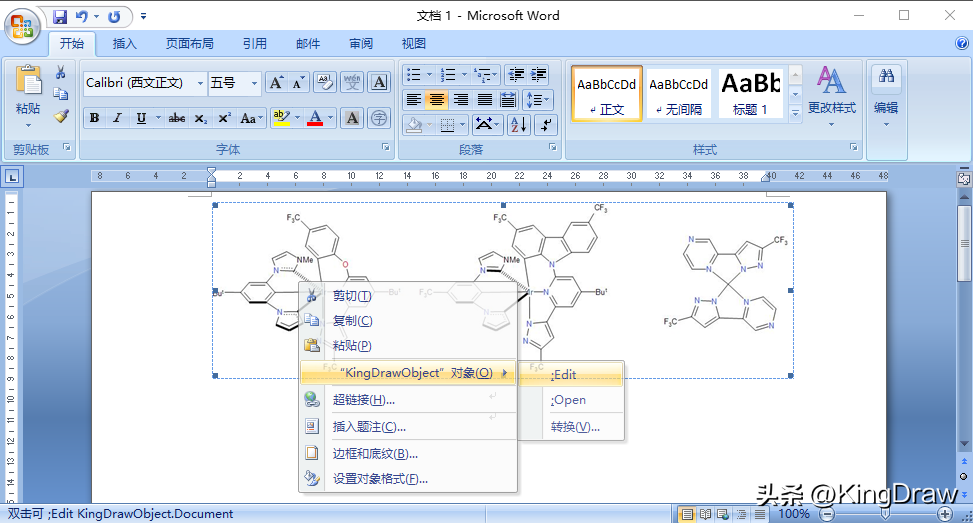
Task: Expand the styles gallery More arrow
Action: (795, 114)
